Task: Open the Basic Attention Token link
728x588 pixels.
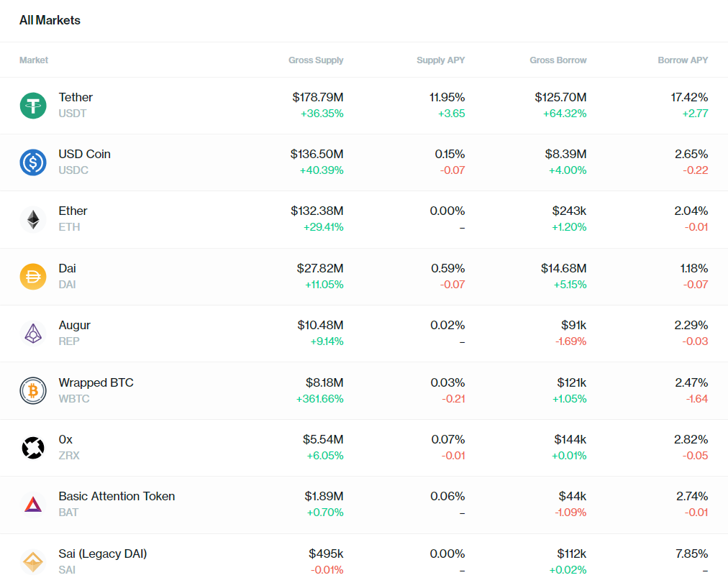Action: point(117,497)
